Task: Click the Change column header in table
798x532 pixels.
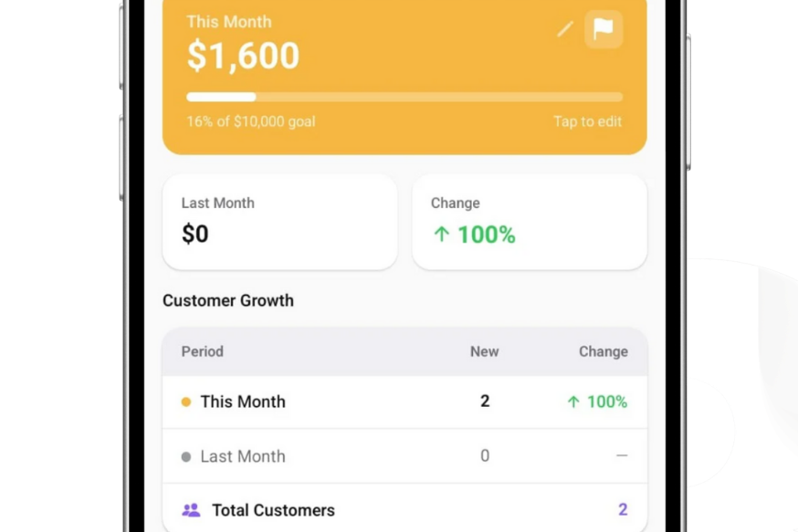Action: point(603,351)
